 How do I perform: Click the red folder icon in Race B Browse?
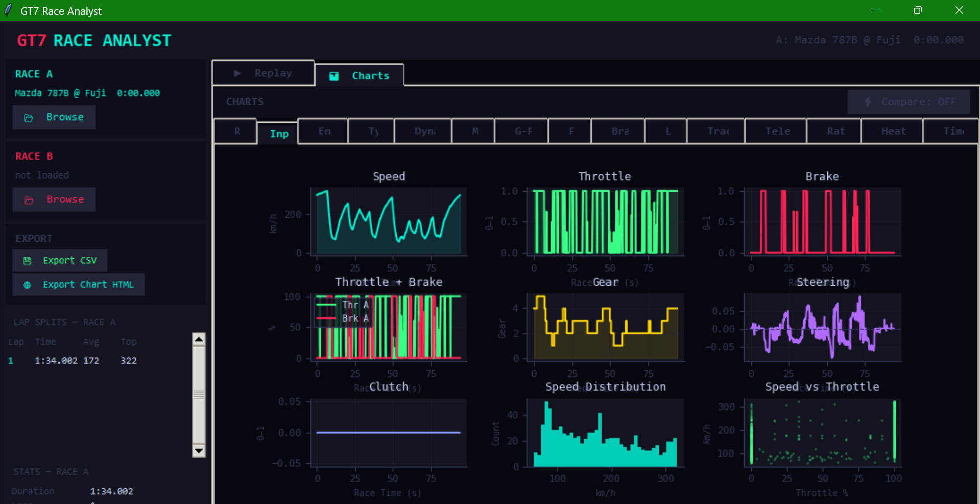click(x=29, y=200)
